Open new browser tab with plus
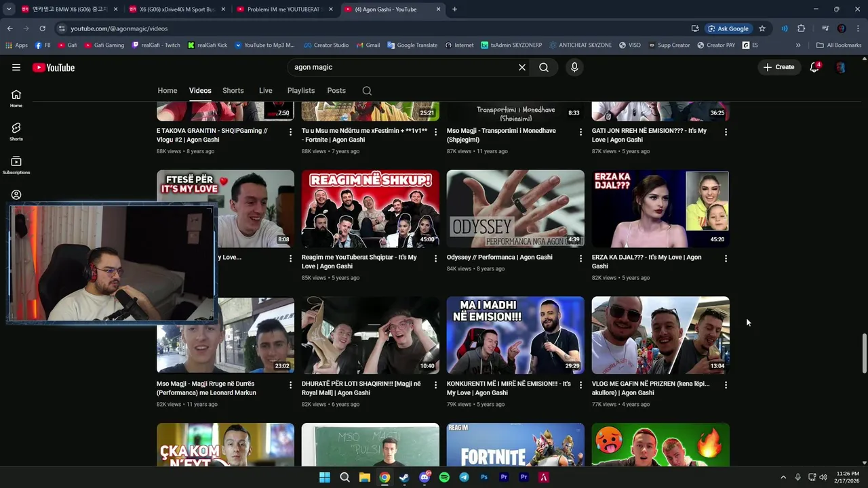 click(x=454, y=9)
